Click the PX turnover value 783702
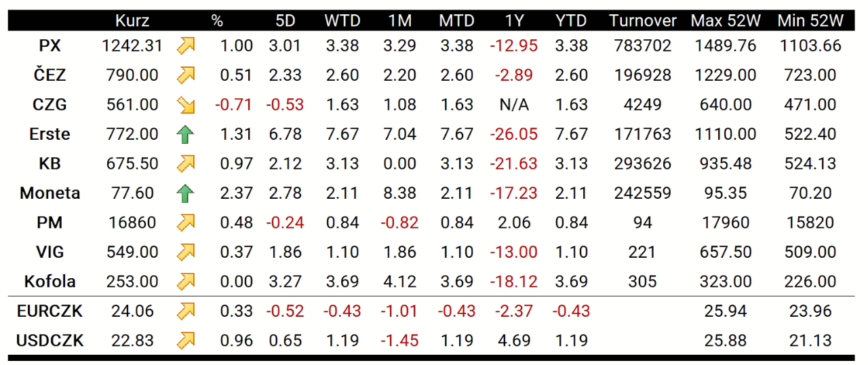Viewport: 868px width, 365px height. 642,46
